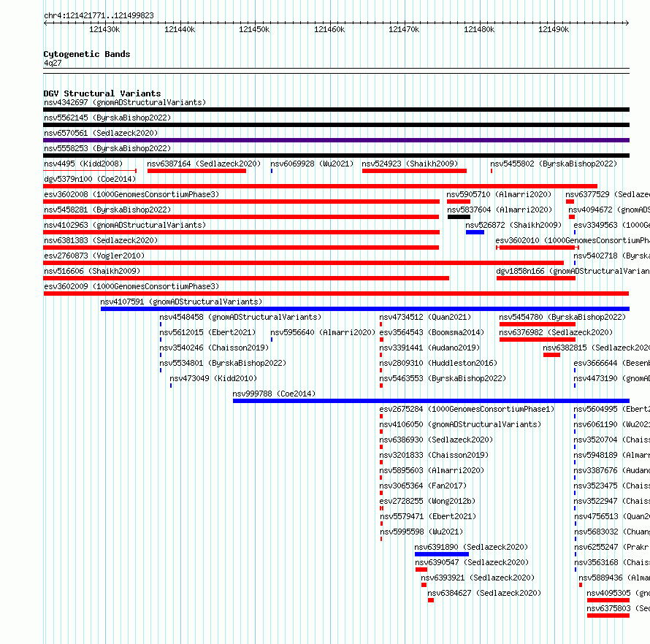The height and width of the screenshot is (644, 650).
Task: Click nsv5463553 (ByrskaBishop2022) label
Action: (443, 378)
